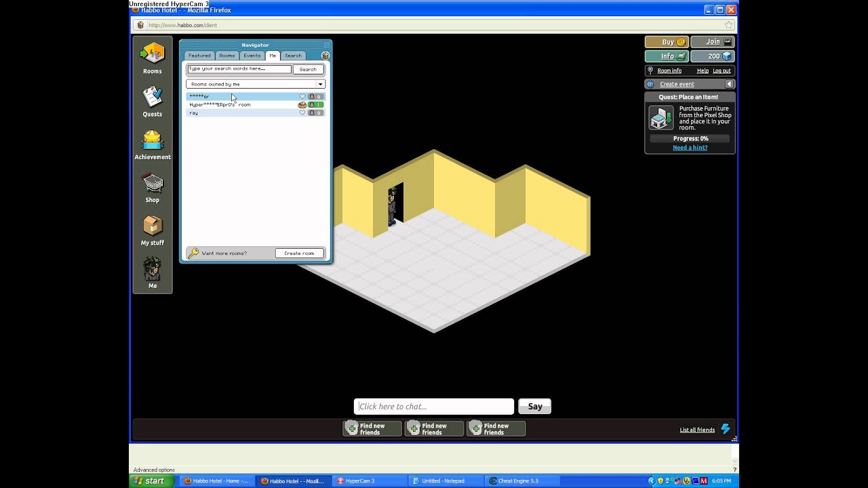Click the Info duckets button

(667, 56)
